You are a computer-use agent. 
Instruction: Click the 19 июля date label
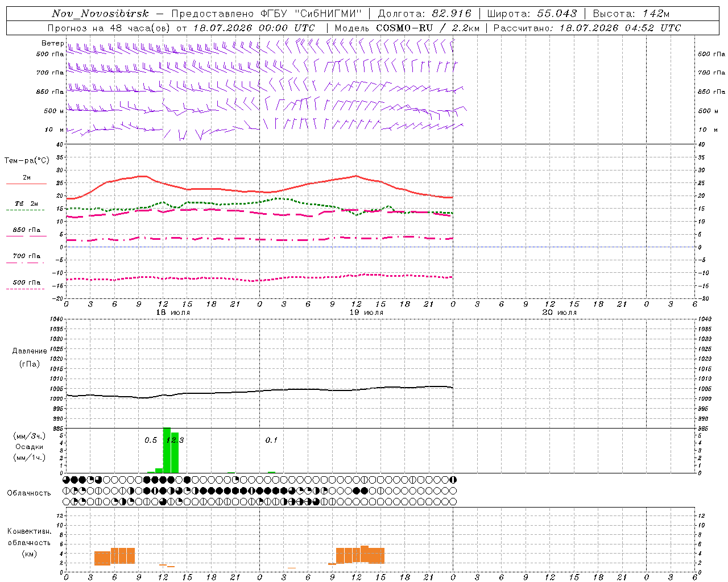point(366,313)
